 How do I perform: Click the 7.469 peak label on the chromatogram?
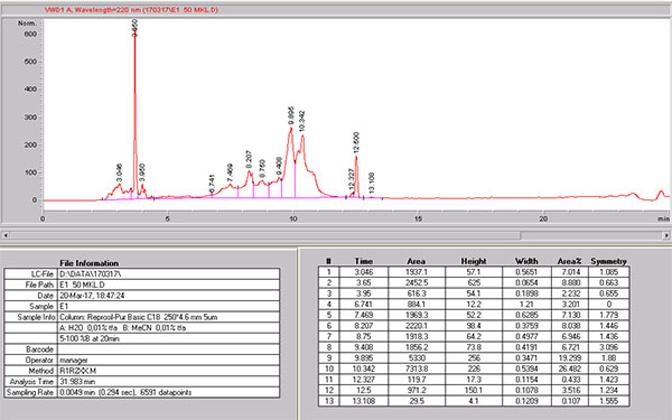click(230, 172)
